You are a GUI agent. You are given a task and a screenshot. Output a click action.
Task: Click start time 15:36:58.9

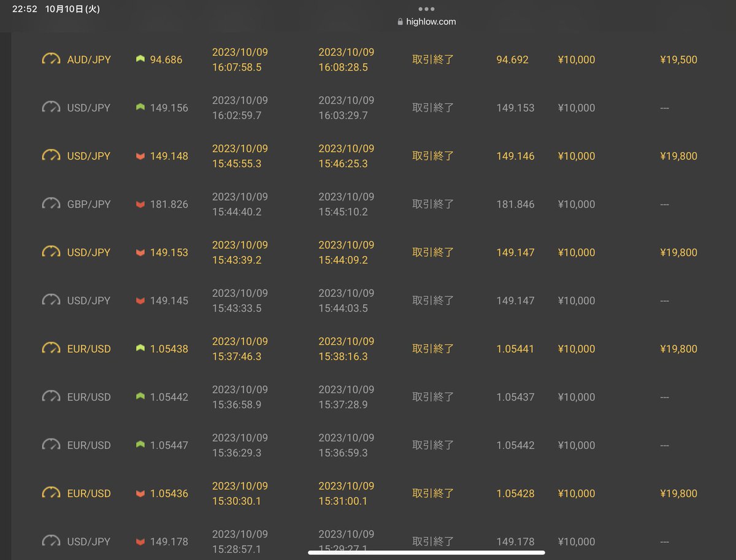tap(237, 404)
